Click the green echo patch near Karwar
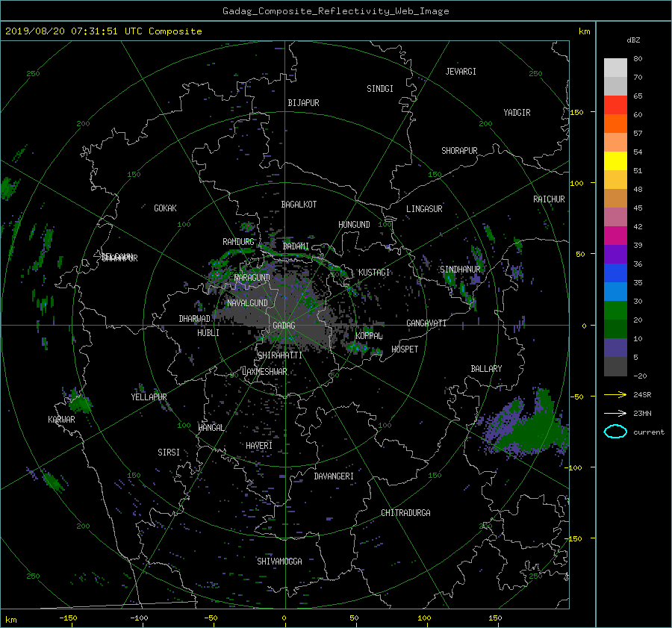 (x=79, y=403)
